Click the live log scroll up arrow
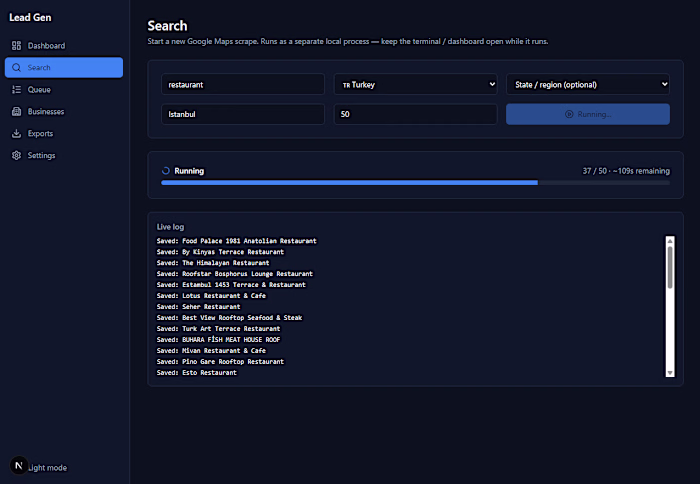 pos(670,241)
